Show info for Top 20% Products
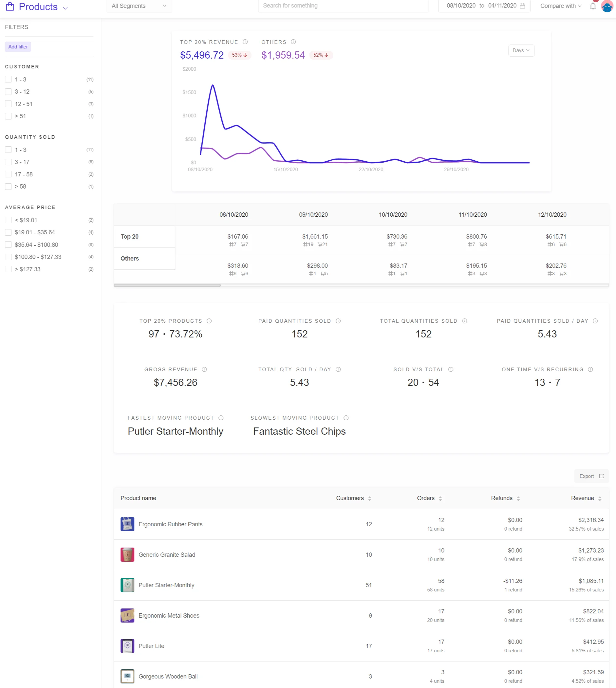This screenshot has height=688, width=616. pyautogui.click(x=209, y=321)
